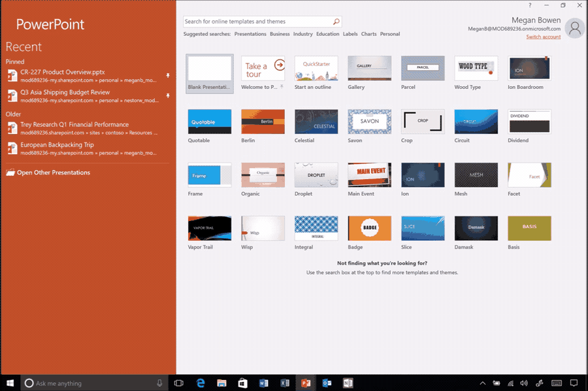Select the Business suggested search
The image size is (588, 391).
coord(280,34)
